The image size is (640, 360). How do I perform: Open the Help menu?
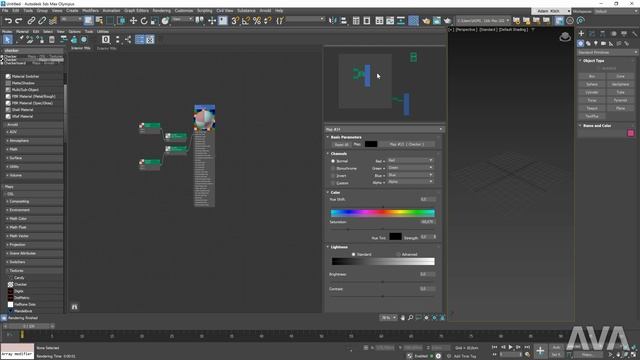tap(279, 11)
